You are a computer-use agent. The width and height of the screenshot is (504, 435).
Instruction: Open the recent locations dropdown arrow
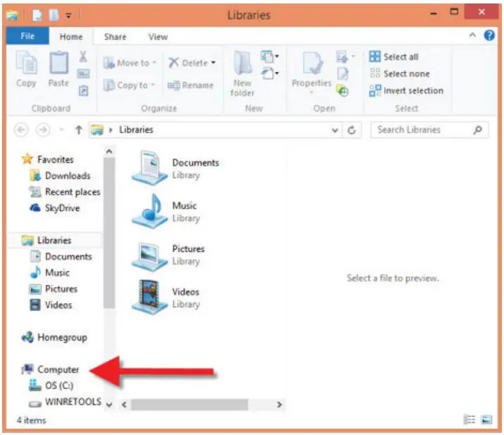click(x=62, y=130)
